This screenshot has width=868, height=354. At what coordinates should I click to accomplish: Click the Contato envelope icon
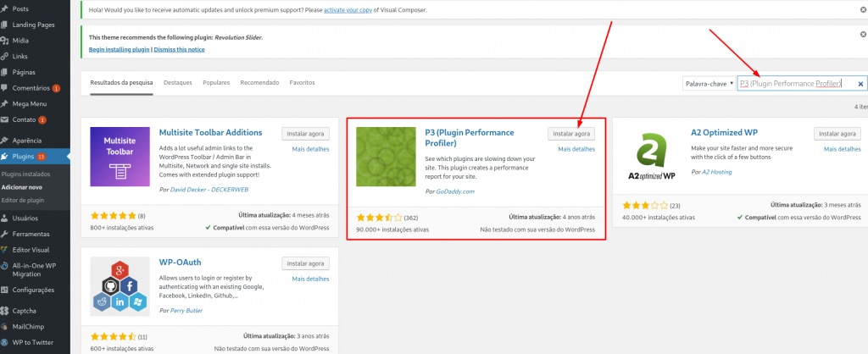(x=4, y=119)
